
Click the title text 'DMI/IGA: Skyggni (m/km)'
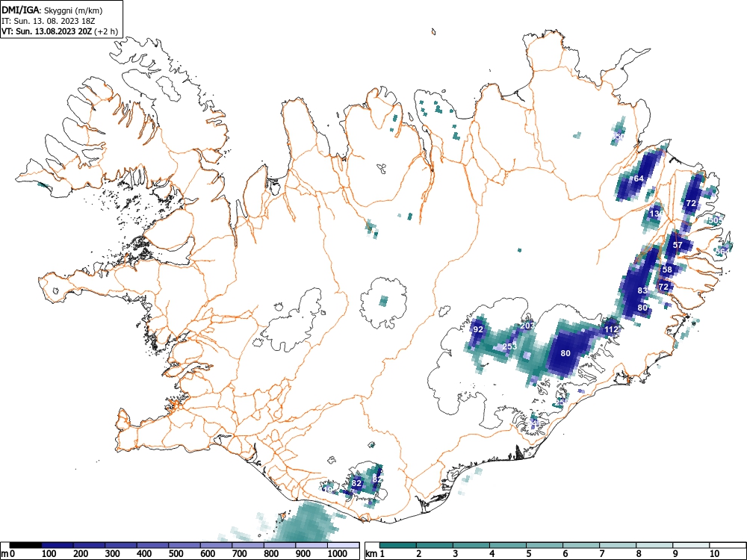[x=52, y=10]
